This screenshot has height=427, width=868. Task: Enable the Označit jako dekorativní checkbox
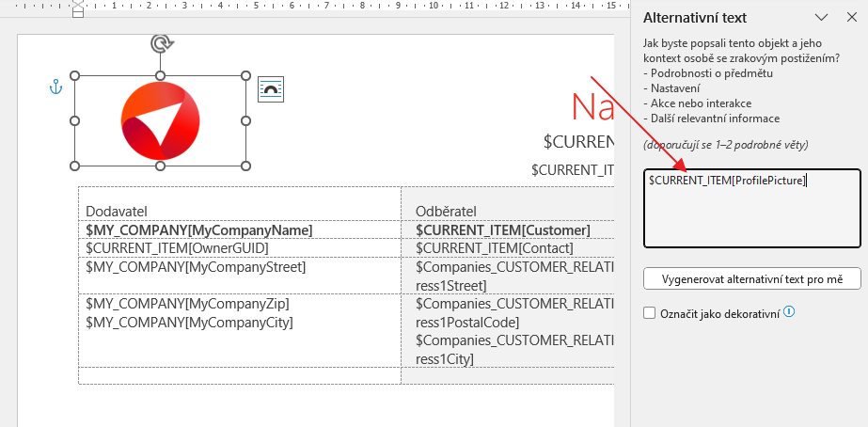click(650, 313)
